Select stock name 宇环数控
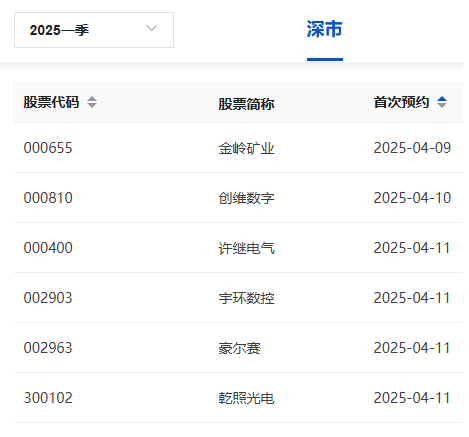 pyautogui.click(x=246, y=298)
